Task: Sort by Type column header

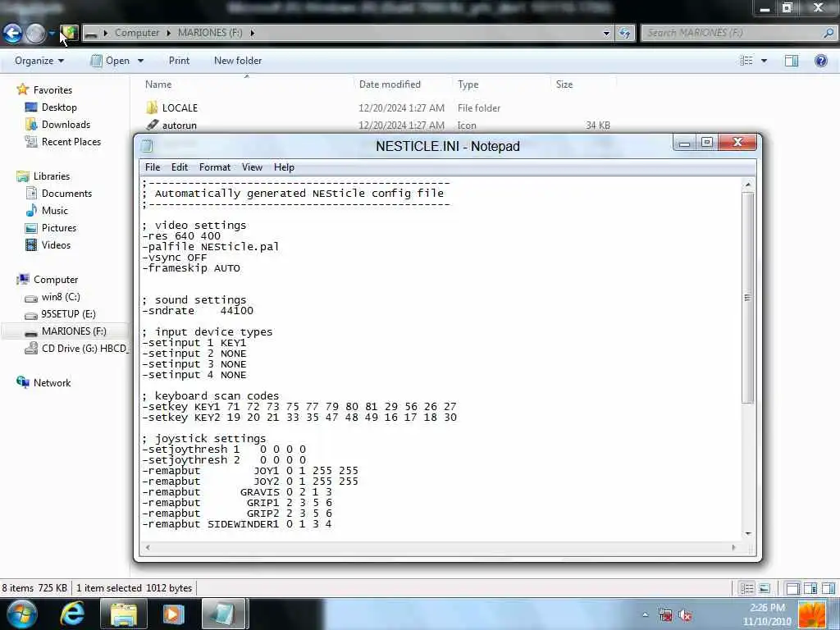Action: (x=468, y=84)
